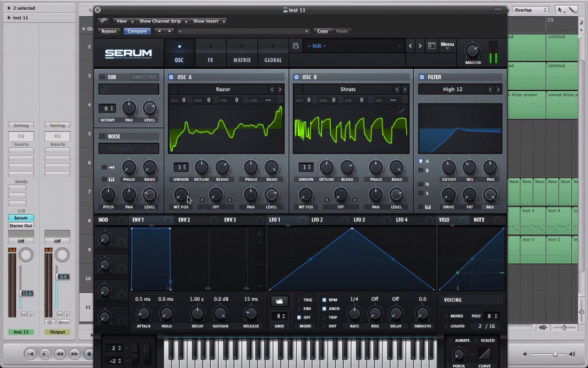Select previous OSC B wavetable arrow

(x=397, y=89)
